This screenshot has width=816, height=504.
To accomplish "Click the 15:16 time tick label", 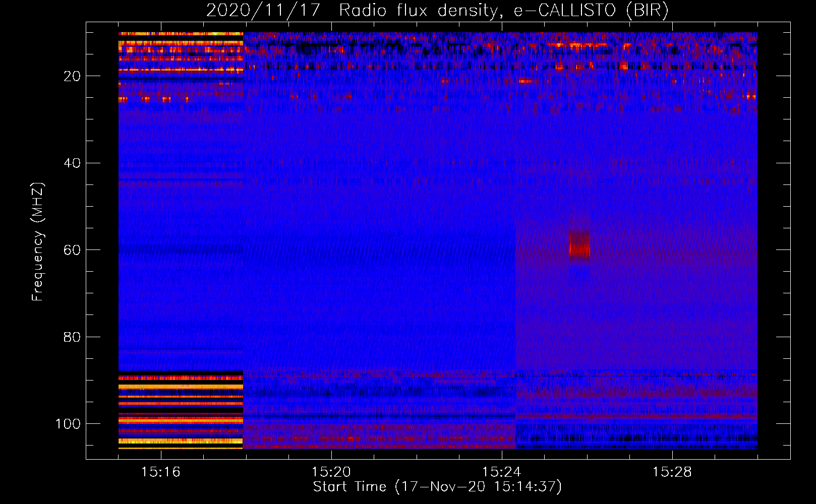I will click(161, 472).
